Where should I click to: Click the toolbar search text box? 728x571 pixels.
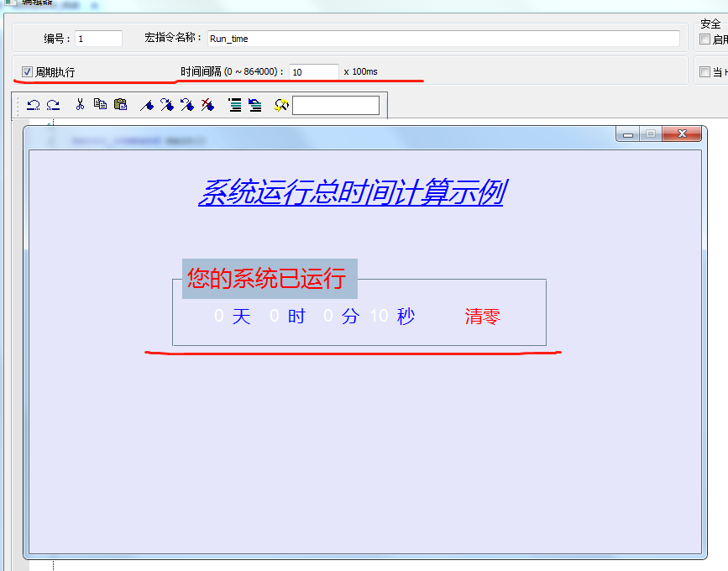(x=336, y=105)
